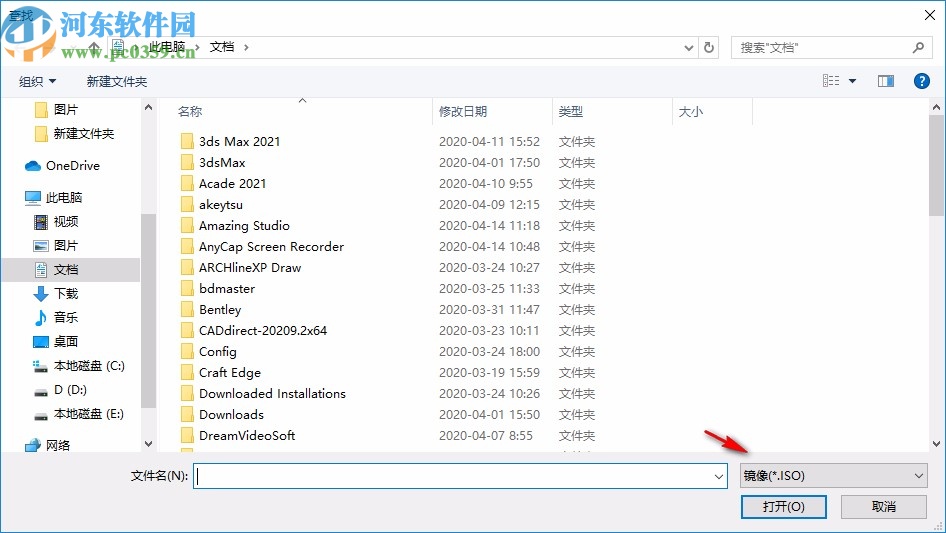Click the 3ds Max 2021 folder icon
This screenshot has width=946, height=533.
click(187, 141)
